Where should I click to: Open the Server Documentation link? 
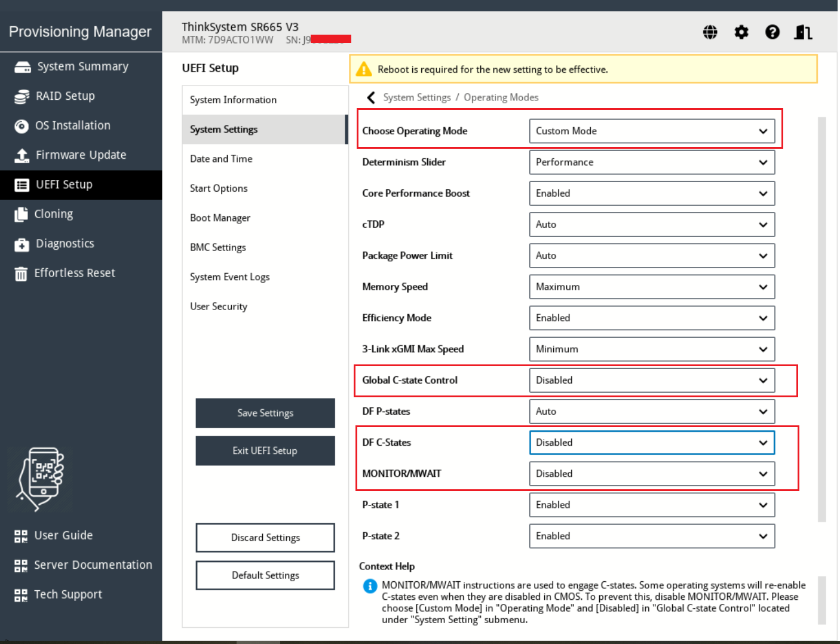point(93,565)
